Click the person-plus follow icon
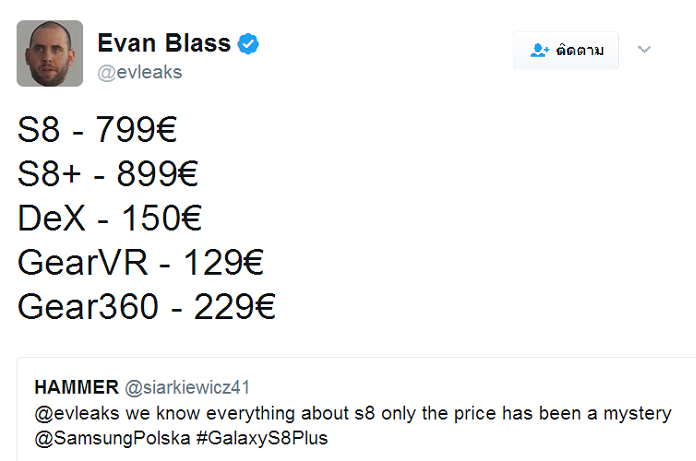This screenshot has width=696, height=461. coord(540,50)
